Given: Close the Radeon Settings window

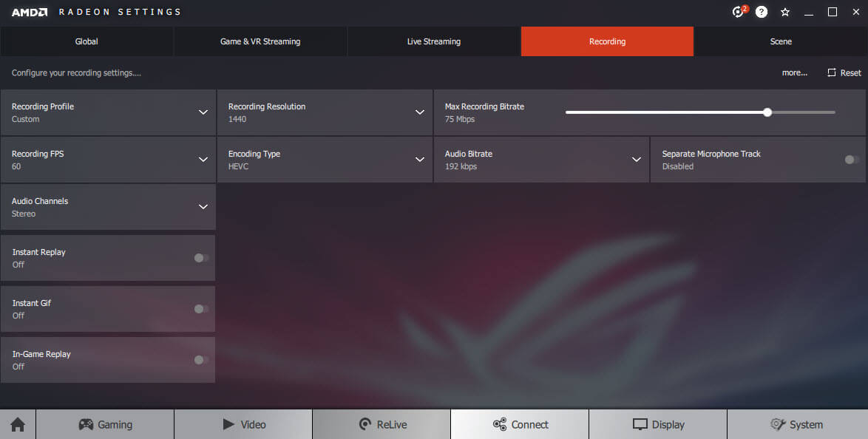Looking at the screenshot, I should coord(856,12).
